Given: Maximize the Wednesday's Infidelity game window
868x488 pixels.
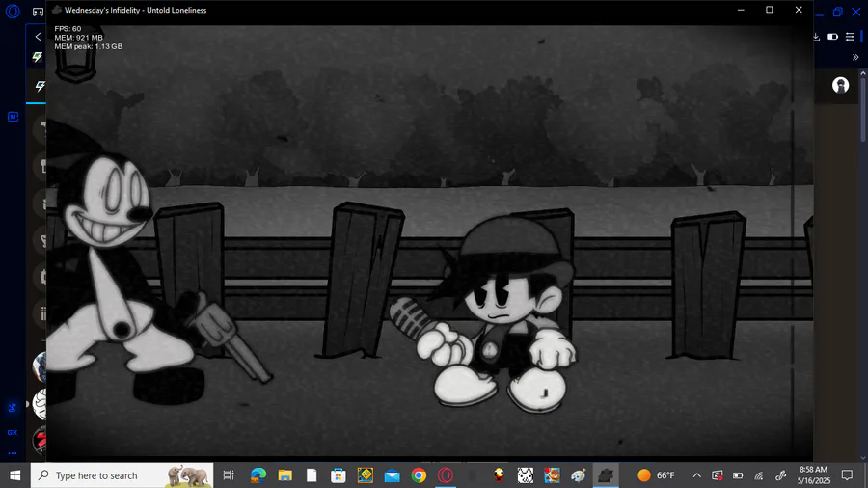Looking at the screenshot, I should [x=770, y=10].
